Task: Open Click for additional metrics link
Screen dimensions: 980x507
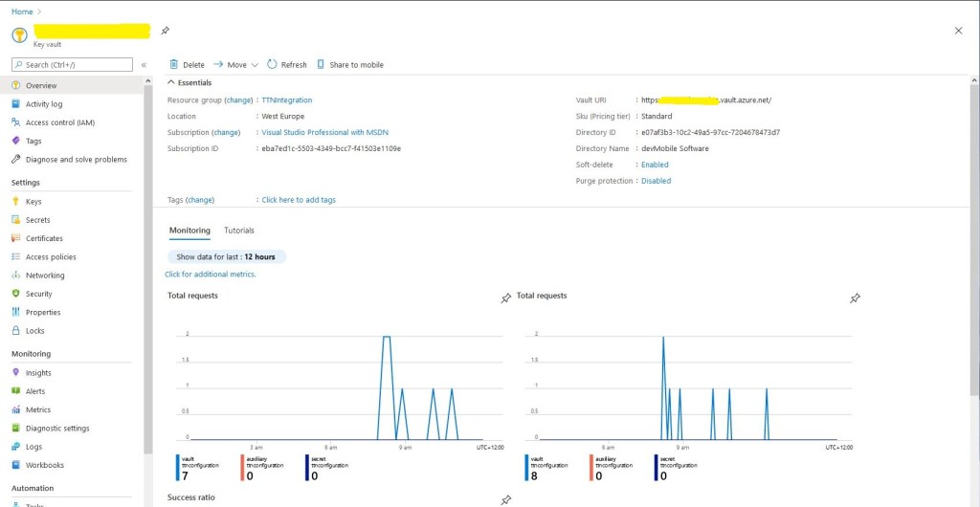Action: 211,275
